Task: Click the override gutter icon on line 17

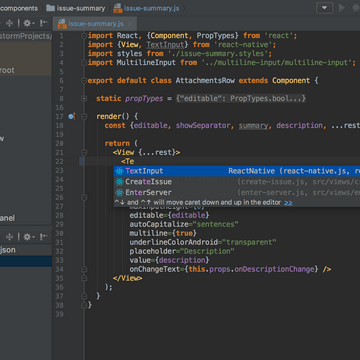Action: [x=71, y=116]
